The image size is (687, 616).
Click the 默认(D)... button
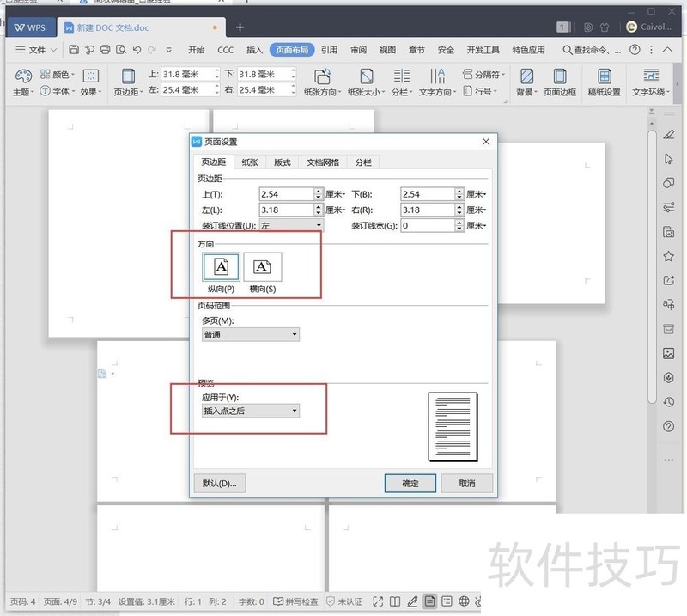pyautogui.click(x=220, y=483)
